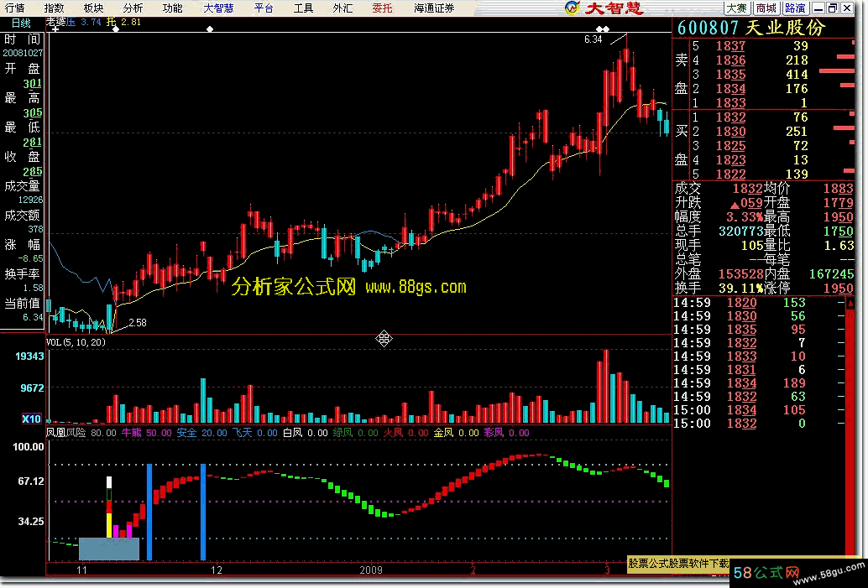
Task: Click the 内盘 167245 value
Action: pos(831,273)
